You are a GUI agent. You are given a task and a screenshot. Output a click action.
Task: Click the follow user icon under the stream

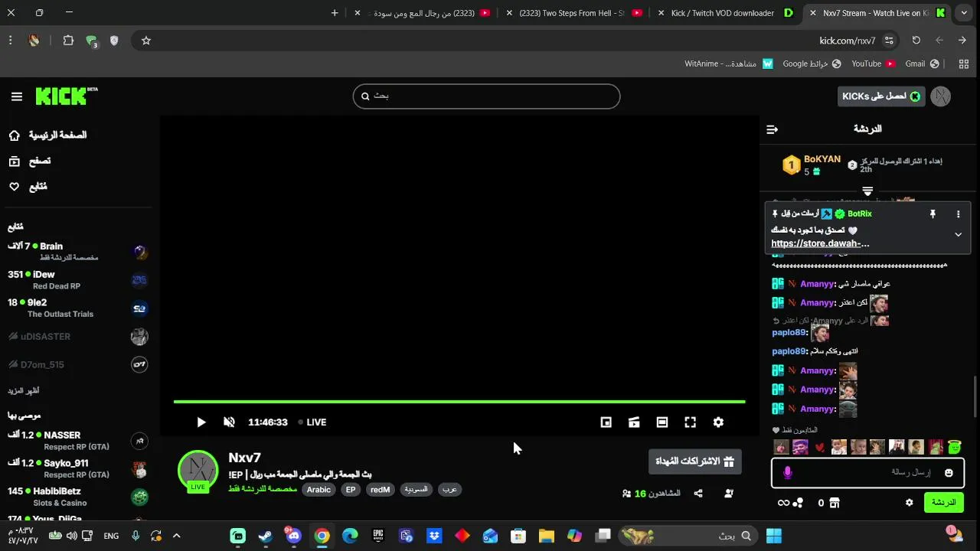tap(728, 494)
